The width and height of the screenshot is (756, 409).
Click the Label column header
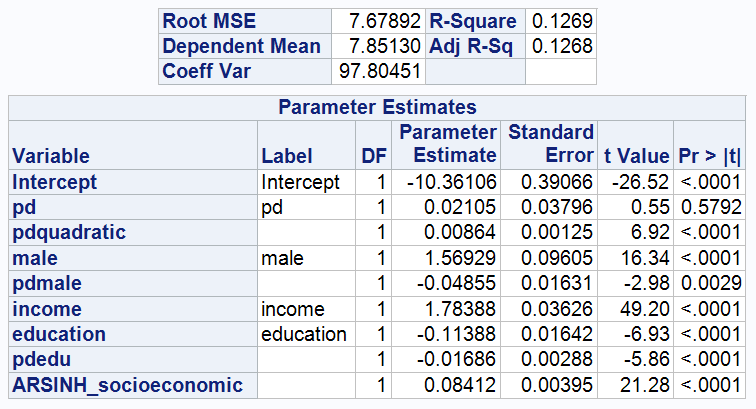pyautogui.click(x=287, y=156)
